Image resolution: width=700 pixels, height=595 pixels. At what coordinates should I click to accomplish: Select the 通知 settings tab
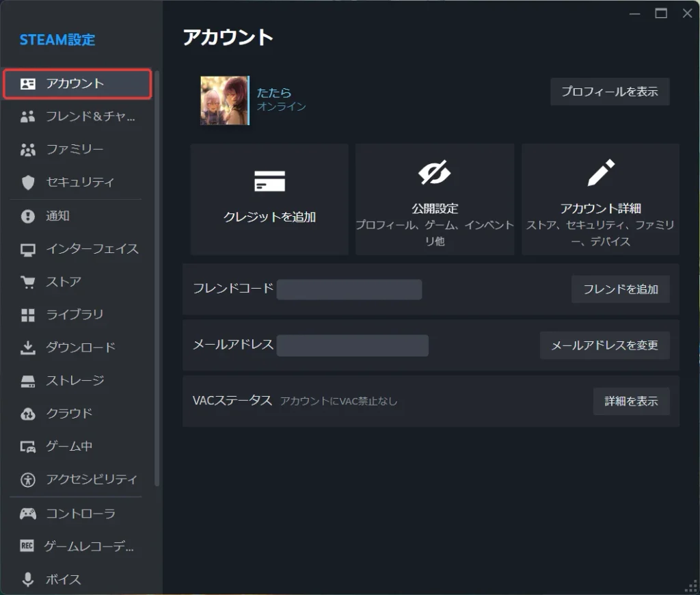point(77,216)
